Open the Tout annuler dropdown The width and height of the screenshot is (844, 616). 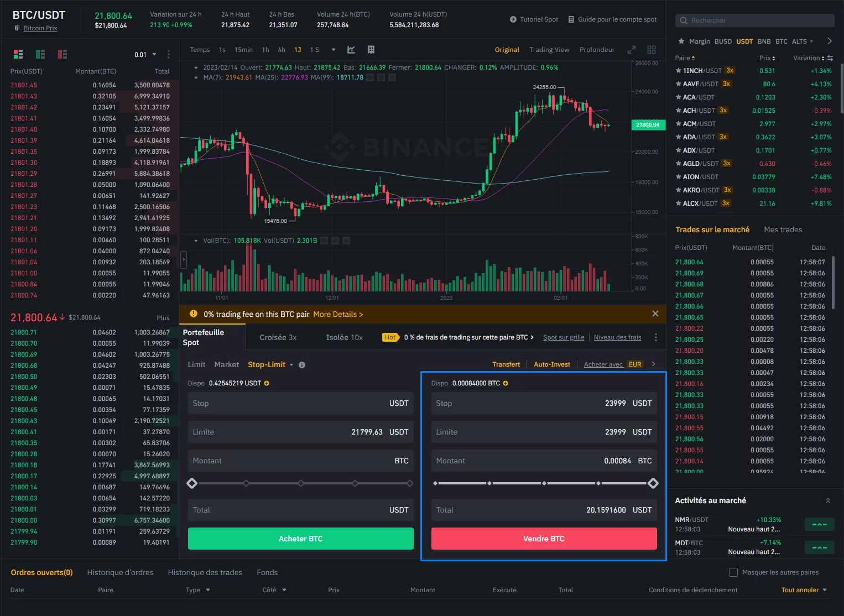[x=804, y=590]
